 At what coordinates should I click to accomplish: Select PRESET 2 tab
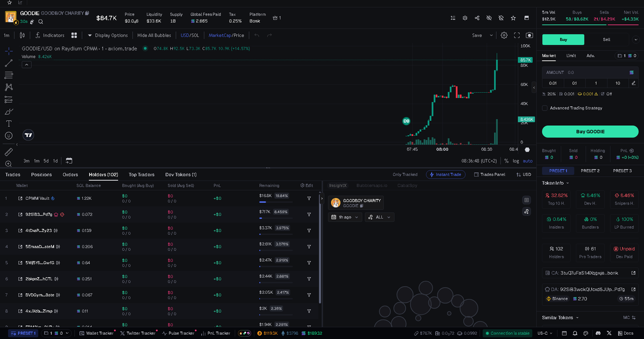pos(590,171)
